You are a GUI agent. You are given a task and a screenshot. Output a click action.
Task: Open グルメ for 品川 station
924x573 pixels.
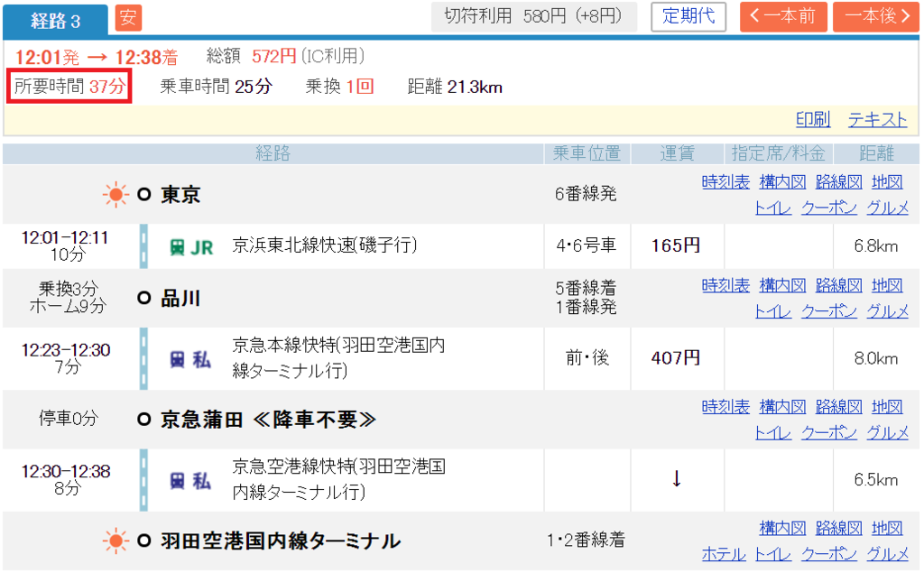[x=888, y=311]
